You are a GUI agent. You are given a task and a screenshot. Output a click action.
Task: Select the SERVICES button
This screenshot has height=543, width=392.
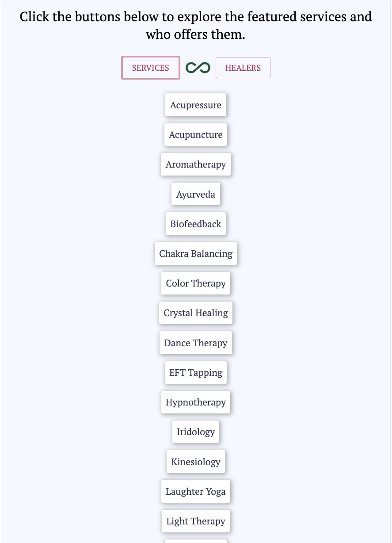click(x=150, y=68)
